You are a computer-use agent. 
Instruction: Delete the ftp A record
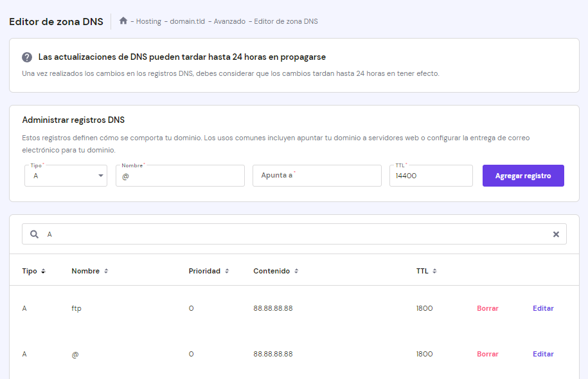(488, 308)
